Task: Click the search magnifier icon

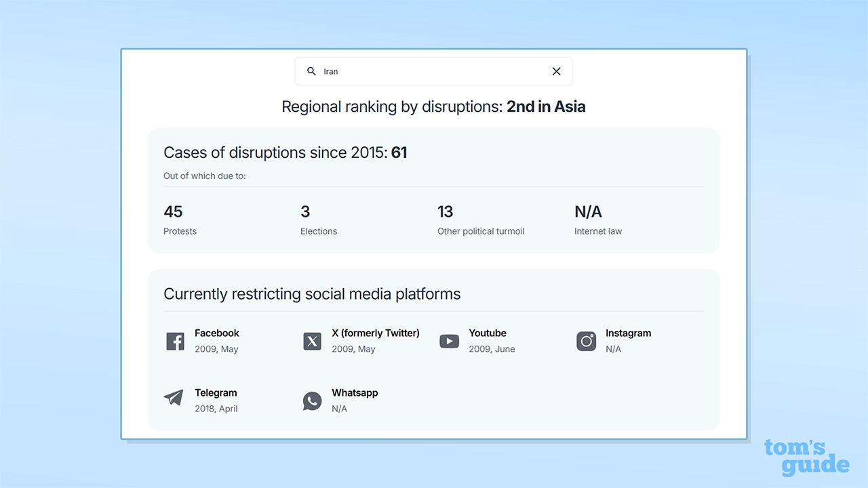Action: tap(311, 71)
